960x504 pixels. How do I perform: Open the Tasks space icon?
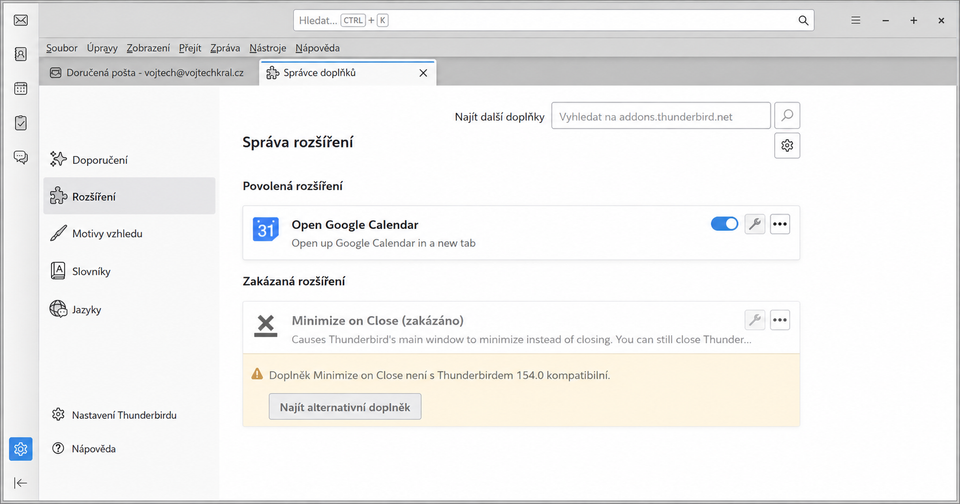tap(21, 123)
